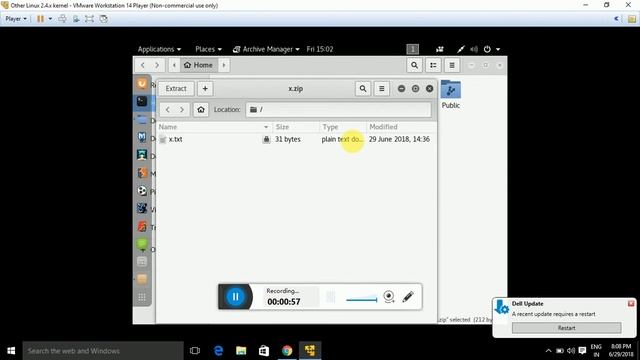This screenshot has width=640, height=360.
Task: Go to archive home location
Action: coord(201,109)
